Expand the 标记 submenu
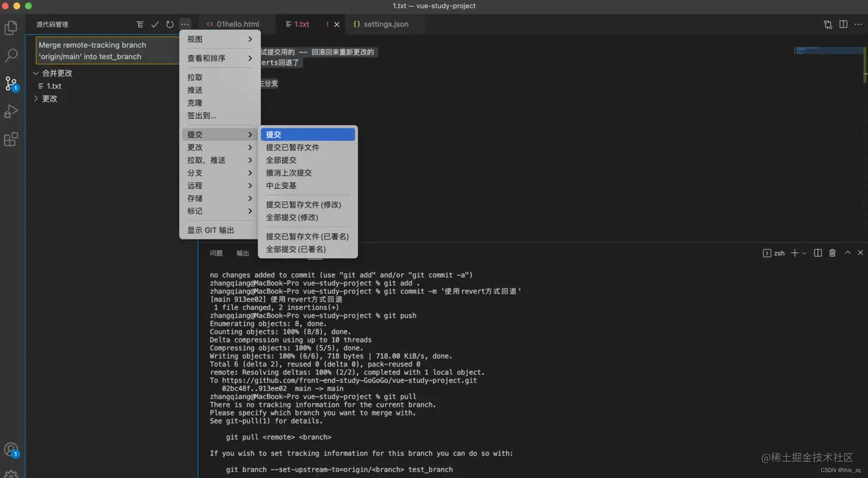Screen dimensions: 868x478 (220, 211)
